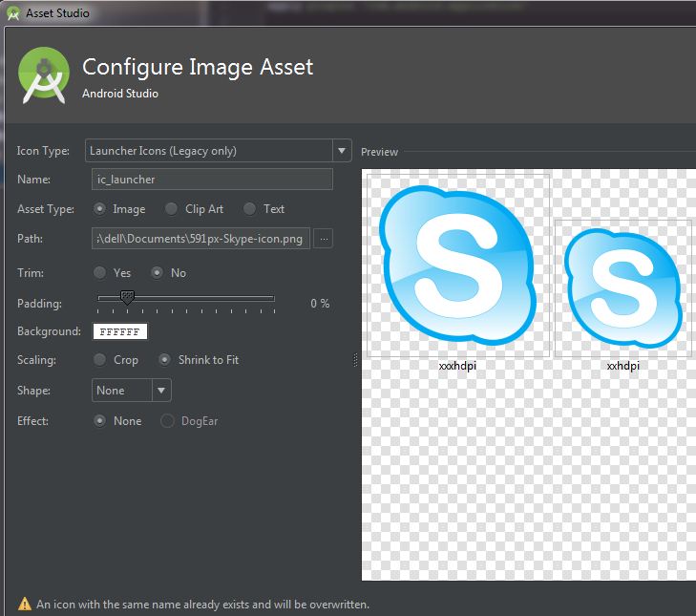Viewport: 696px width, 616px height.
Task: Expand the Shape dropdown arrow
Action: point(161,391)
